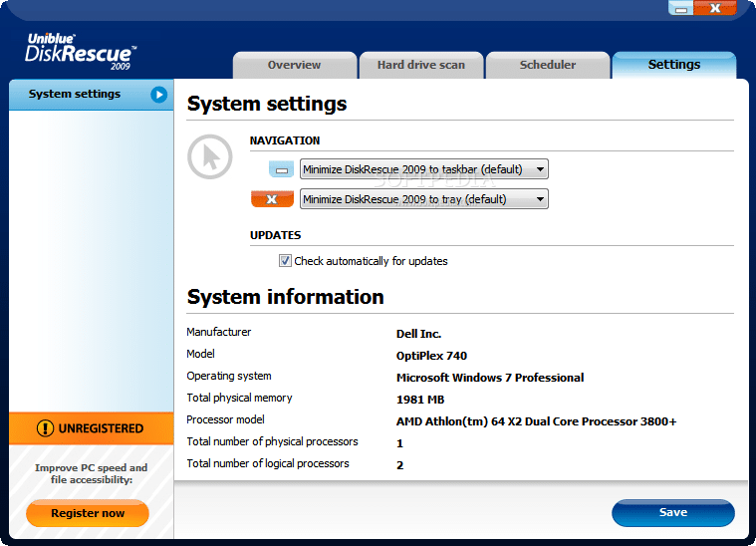Select the Settings tab

674,65
